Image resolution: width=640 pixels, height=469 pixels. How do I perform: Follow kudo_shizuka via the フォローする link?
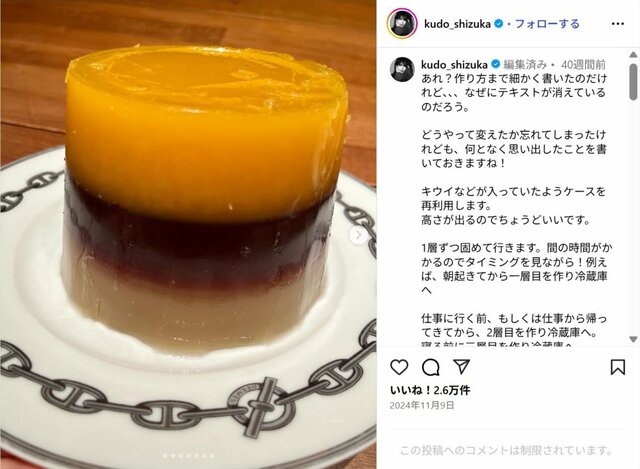tap(547, 24)
